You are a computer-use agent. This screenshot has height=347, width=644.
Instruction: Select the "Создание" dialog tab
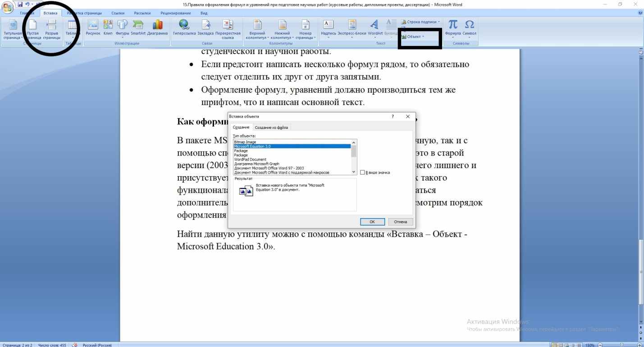241,128
